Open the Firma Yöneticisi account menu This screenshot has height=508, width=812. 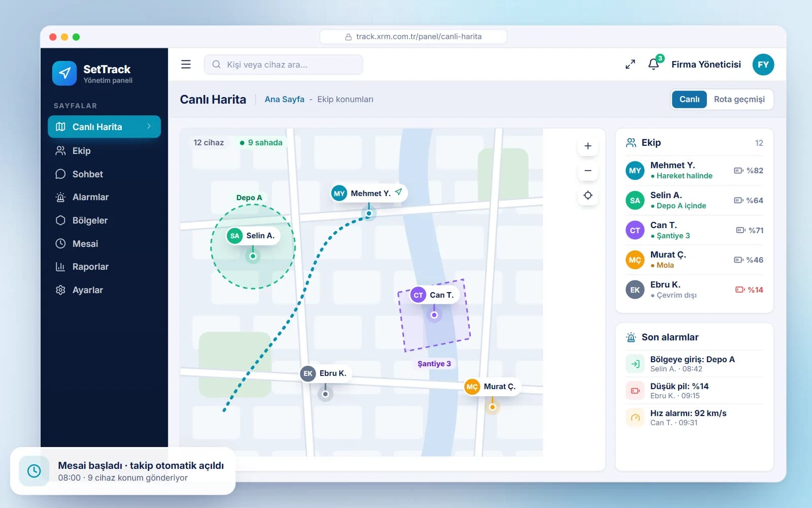click(706, 65)
